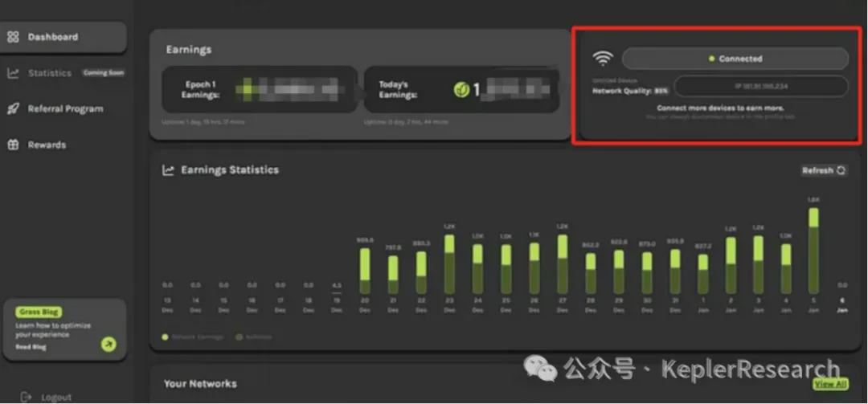Click the 4 Jan earnings bar
Image resolution: width=868 pixels, height=404 pixels.
pyautogui.click(x=786, y=269)
